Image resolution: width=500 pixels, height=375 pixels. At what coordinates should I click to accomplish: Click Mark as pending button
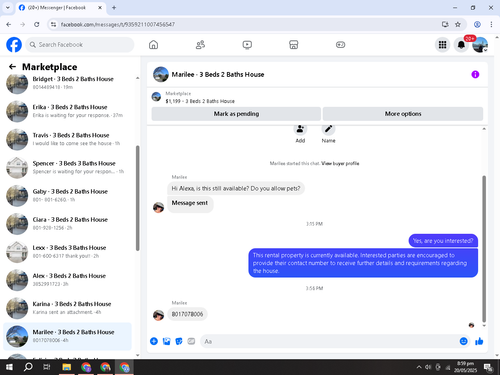(236, 114)
